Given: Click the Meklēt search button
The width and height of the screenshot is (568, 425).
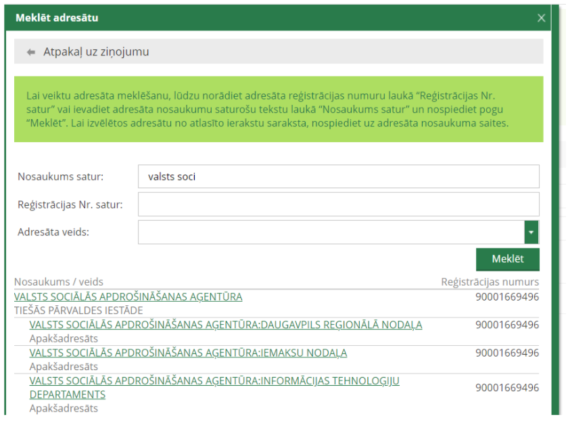Looking at the screenshot, I should tap(508, 259).
